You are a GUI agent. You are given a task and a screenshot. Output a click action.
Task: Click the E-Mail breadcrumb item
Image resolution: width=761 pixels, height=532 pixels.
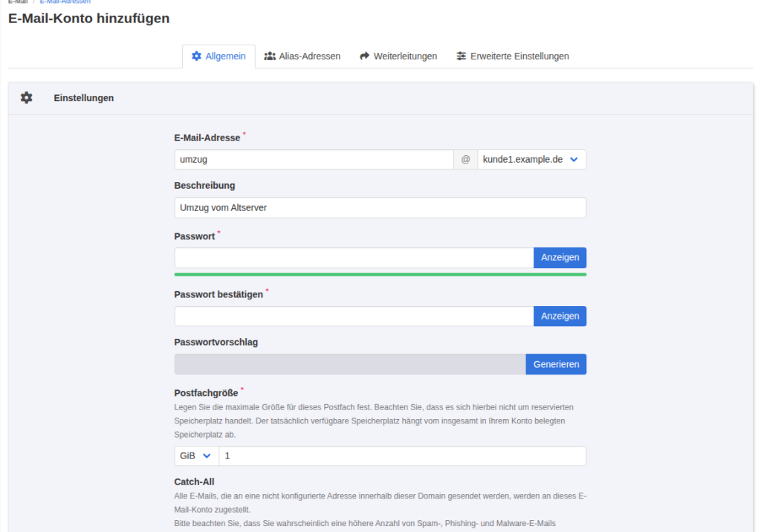click(18, 2)
